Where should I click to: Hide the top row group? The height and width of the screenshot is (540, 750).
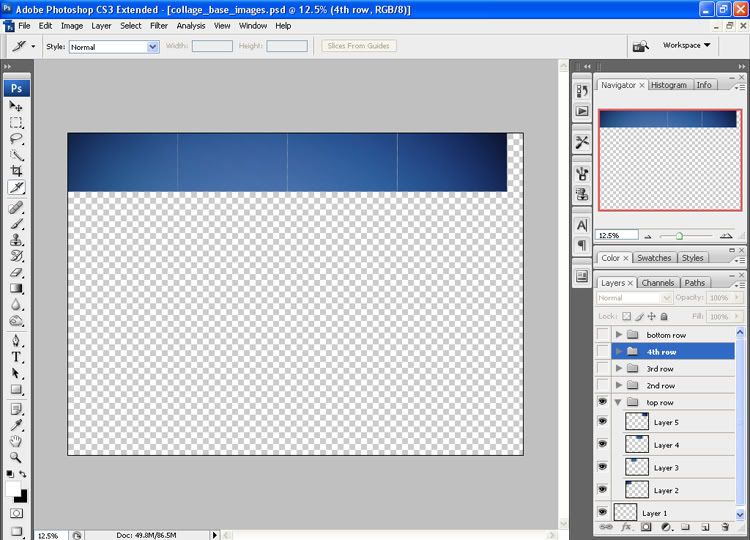[x=603, y=402]
